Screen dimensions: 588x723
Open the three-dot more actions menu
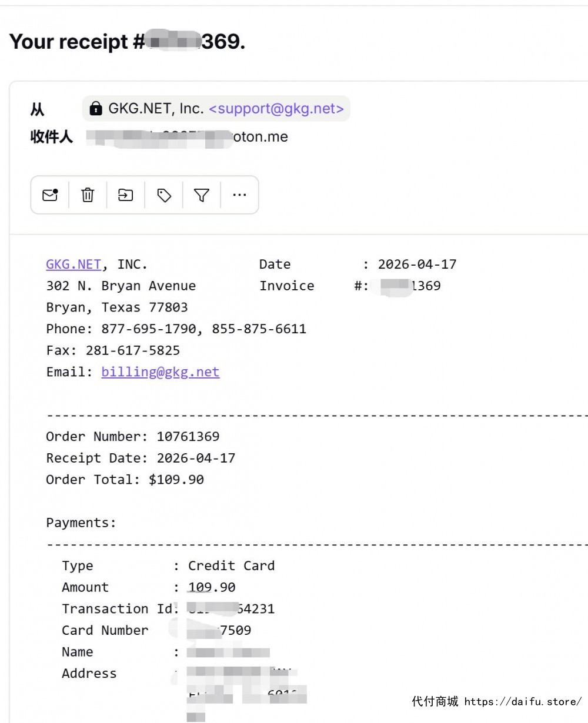(x=239, y=195)
